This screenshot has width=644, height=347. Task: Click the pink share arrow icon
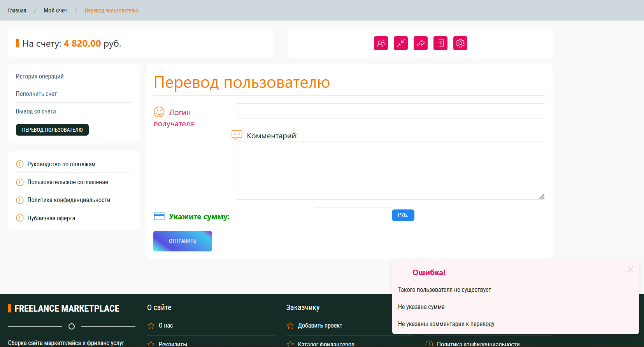tap(420, 43)
